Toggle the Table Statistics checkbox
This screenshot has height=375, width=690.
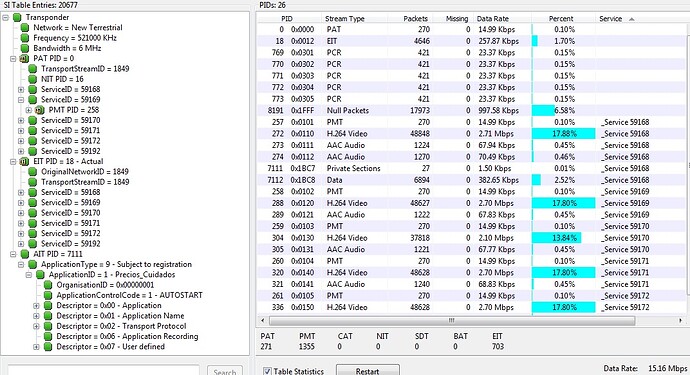[x=267, y=371]
